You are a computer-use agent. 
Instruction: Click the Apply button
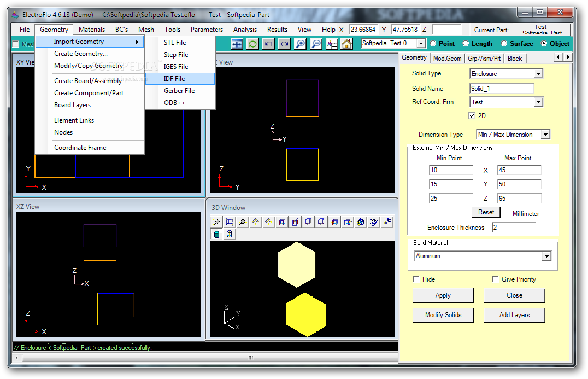click(443, 295)
